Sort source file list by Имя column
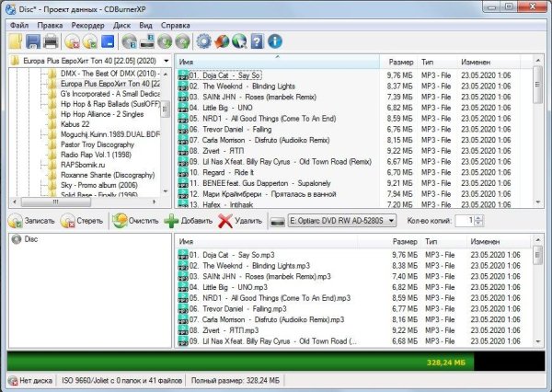 point(278,62)
